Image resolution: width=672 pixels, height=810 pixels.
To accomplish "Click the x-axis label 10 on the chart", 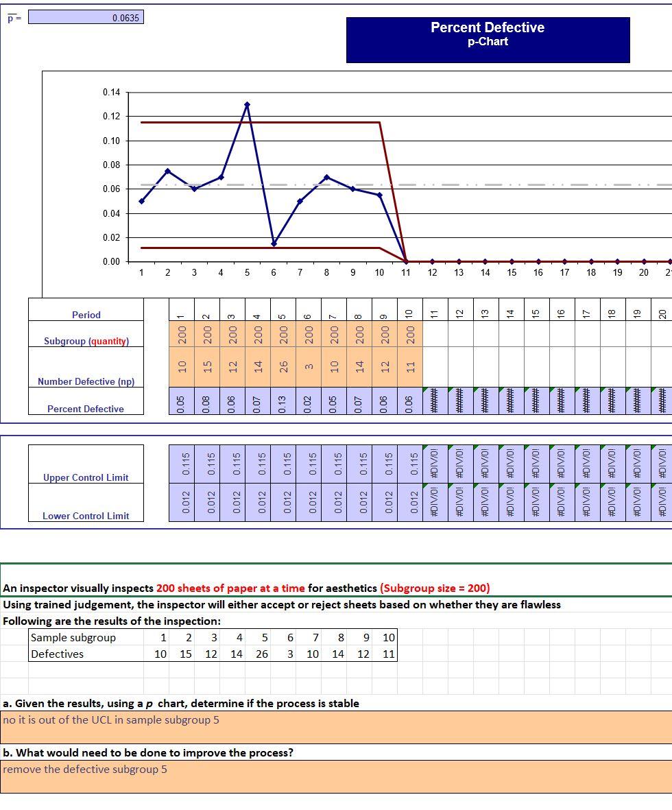I will [x=379, y=273].
